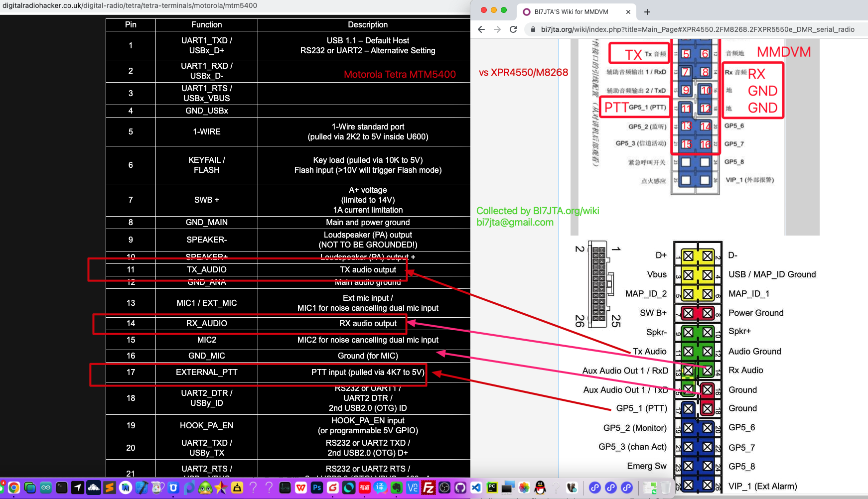Open Photos app from the dock
Image resolution: width=868 pixels, height=499 pixels.
(524, 488)
